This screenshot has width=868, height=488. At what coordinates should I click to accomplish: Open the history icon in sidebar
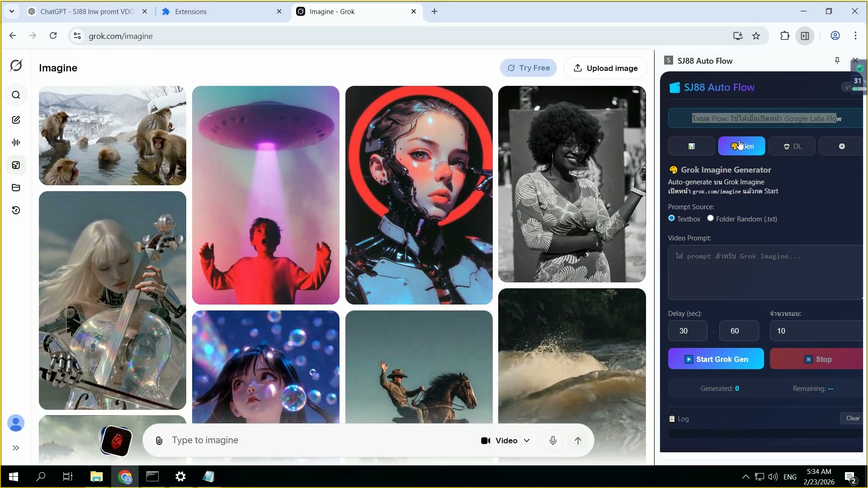(16, 210)
